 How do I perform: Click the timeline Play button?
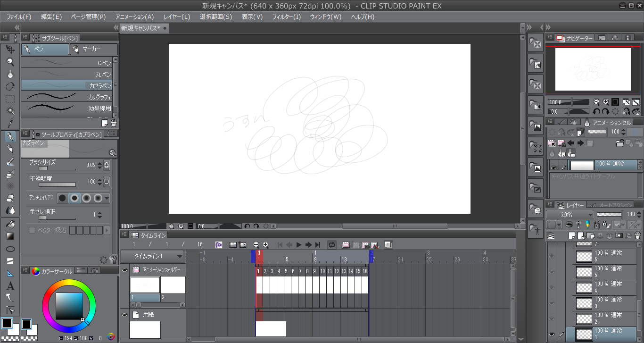pos(298,245)
